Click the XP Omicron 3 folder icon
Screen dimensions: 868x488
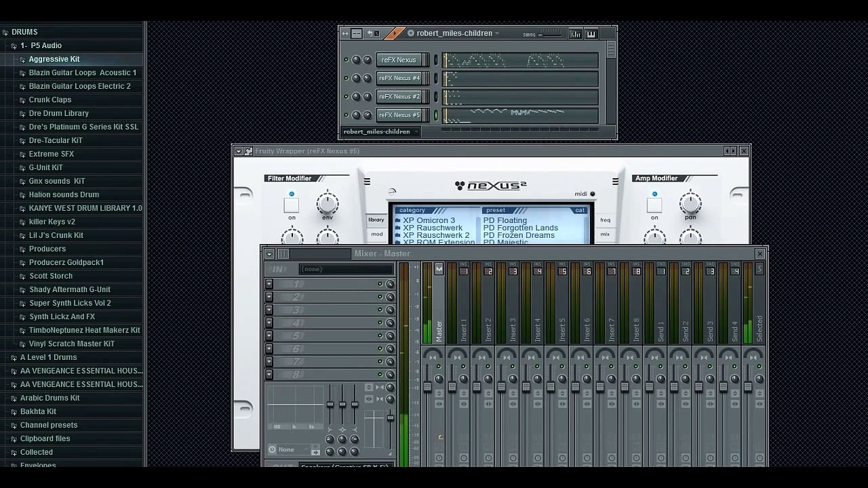tap(398, 221)
